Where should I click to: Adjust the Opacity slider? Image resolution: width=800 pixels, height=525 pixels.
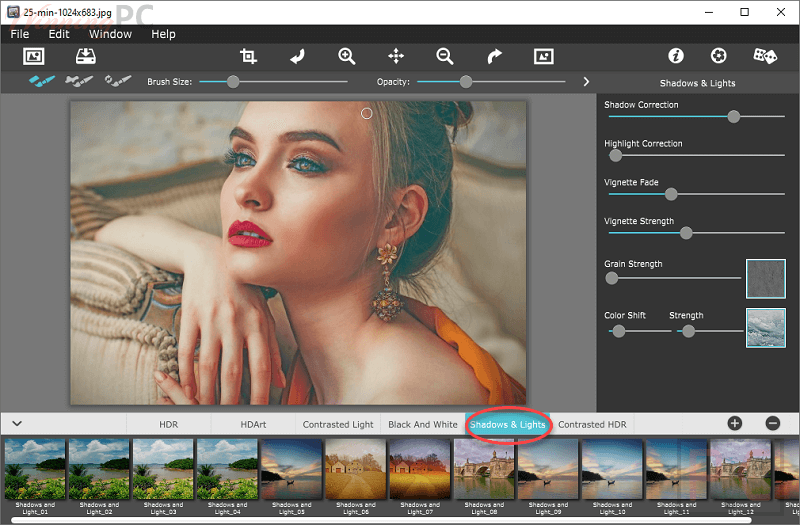491,82
